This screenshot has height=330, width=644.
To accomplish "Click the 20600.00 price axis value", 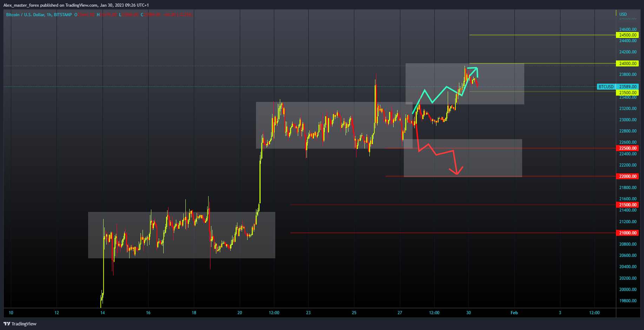I will [628, 255].
